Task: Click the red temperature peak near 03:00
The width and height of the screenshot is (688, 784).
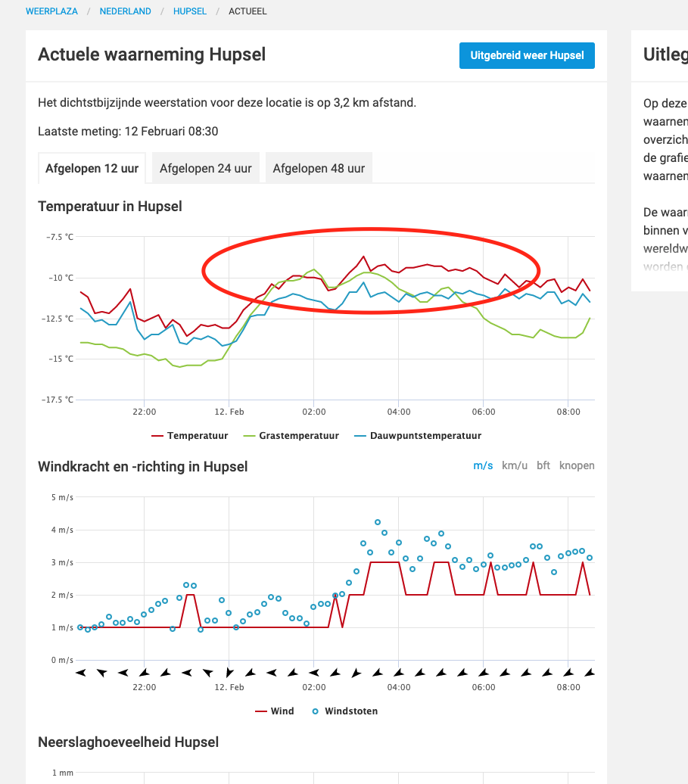Action: pos(363,257)
